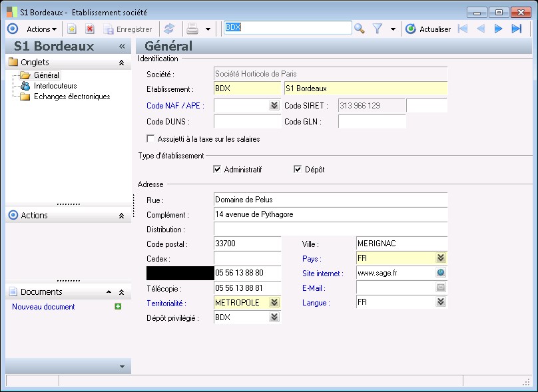Screen dimensions: 538x392
Task: Open the Territorialité dropdown
Action: click(274, 302)
